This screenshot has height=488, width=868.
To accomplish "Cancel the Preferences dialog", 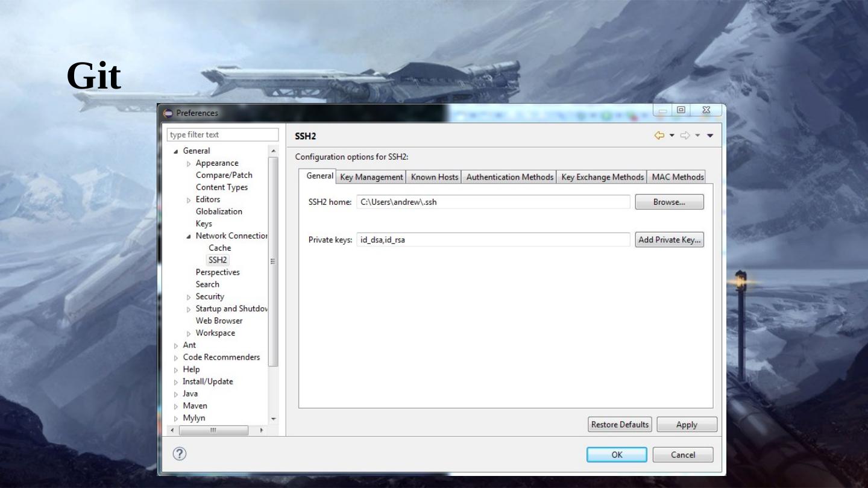I will click(x=683, y=455).
